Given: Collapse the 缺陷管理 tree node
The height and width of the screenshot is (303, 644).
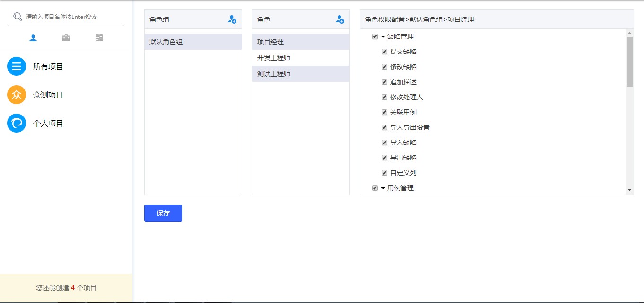Looking at the screenshot, I should 383,36.
